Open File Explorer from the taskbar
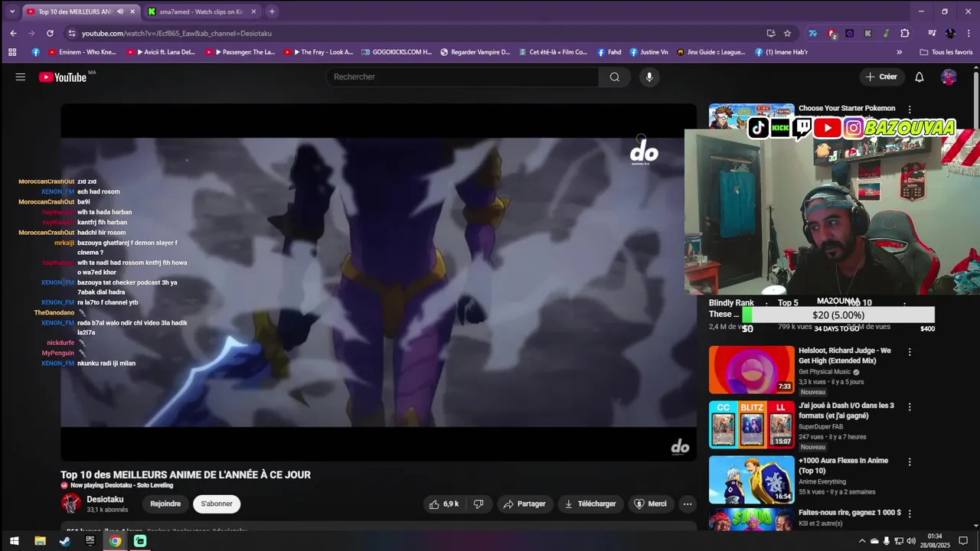980x551 pixels. (x=40, y=541)
